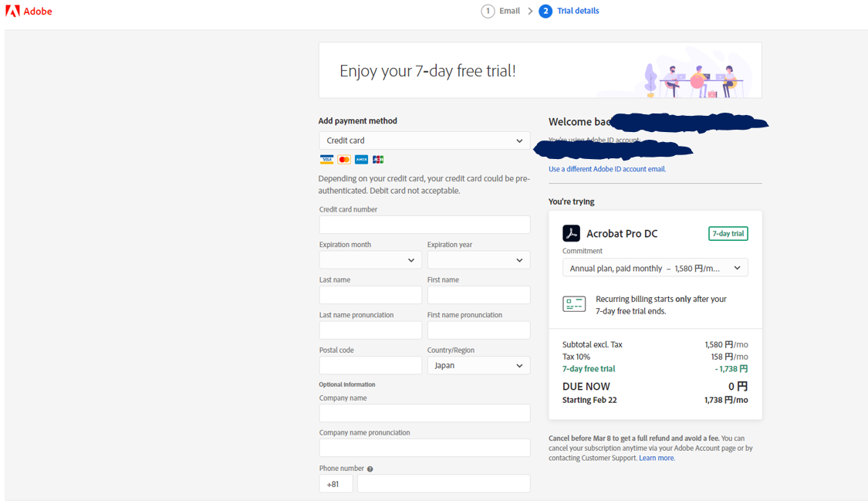Select the Trial details step
This screenshot has height=501, width=868.
(578, 11)
